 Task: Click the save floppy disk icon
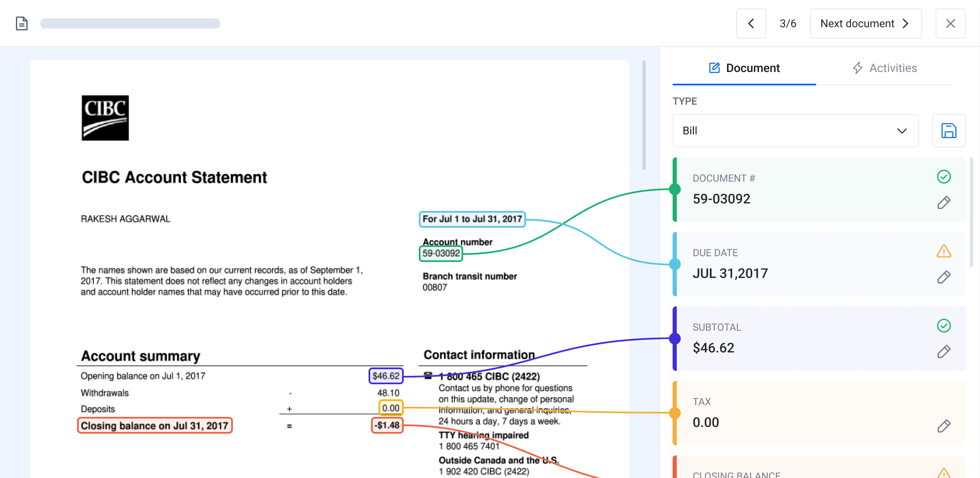(949, 131)
